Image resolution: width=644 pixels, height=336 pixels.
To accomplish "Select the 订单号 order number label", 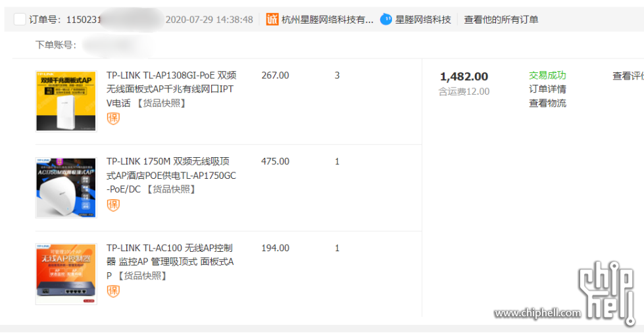I will (x=45, y=19).
